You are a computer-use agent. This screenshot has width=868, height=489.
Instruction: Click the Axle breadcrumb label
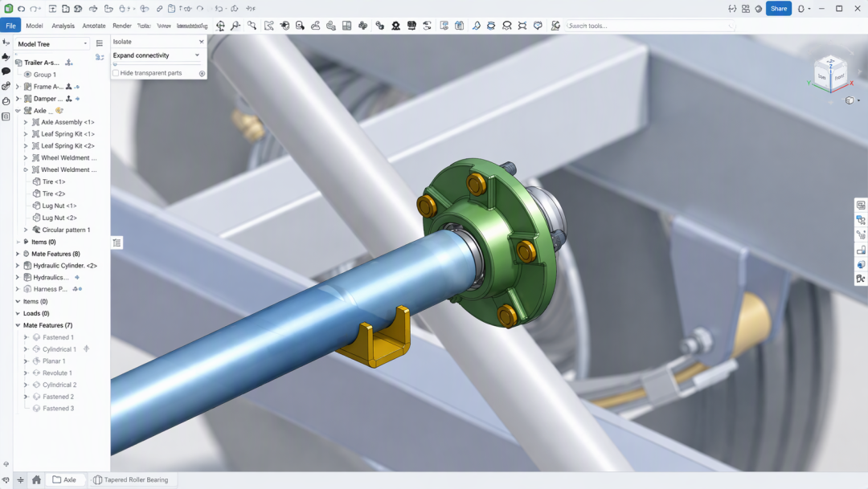(70, 479)
